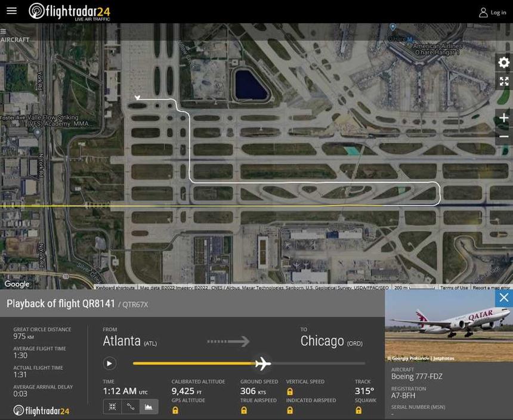Click the aircraft icon on the map

138,97
